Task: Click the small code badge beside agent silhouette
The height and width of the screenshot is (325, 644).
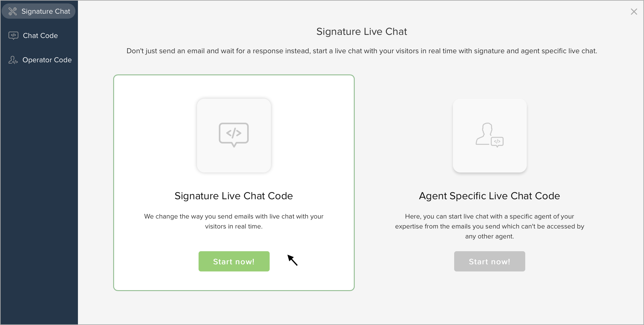Action: [497, 142]
